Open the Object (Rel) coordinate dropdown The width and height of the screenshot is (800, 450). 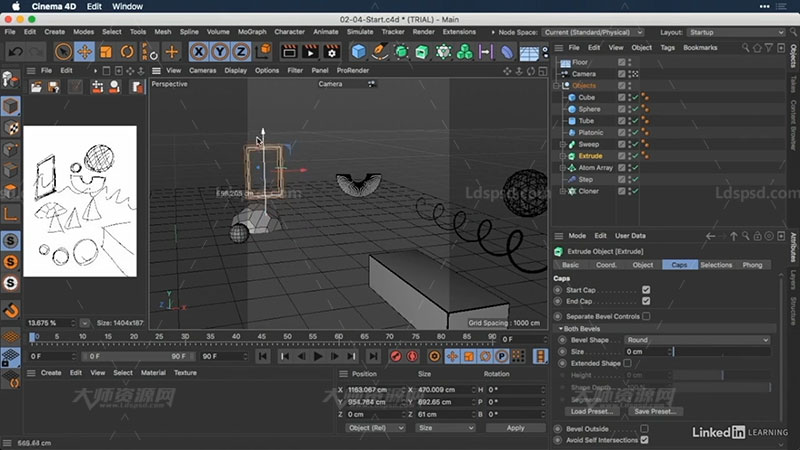376,427
